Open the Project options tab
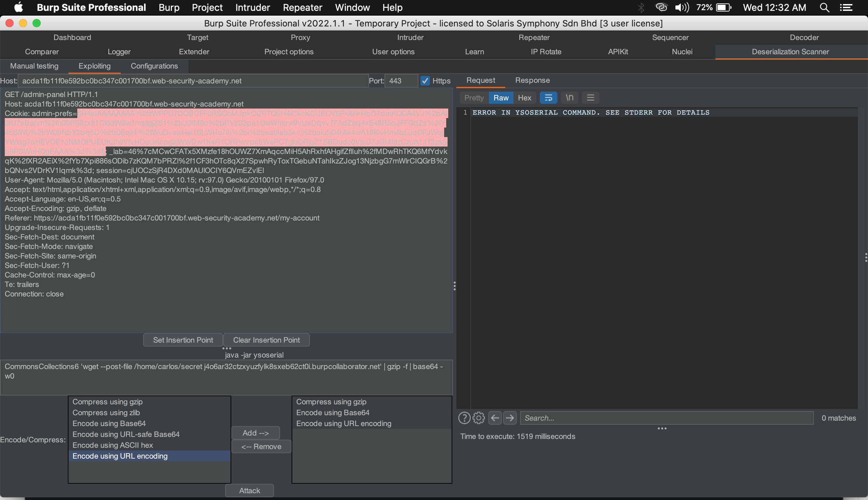The width and height of the screenshot is (868, 500). (x=289, y=52)
